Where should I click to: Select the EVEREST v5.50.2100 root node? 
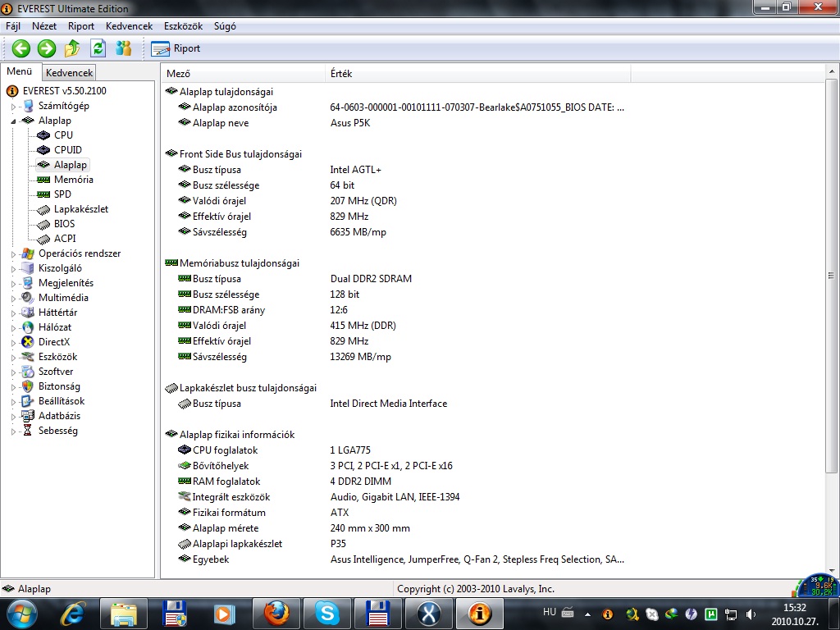pyautogui.click(x=64, y=91)
